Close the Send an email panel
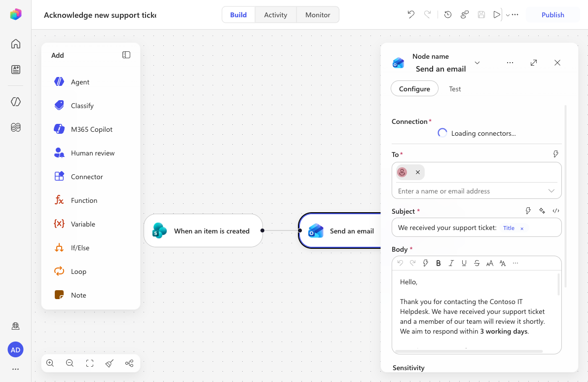Viewport: 588px width, 382px height. click(x=557, y=63)
